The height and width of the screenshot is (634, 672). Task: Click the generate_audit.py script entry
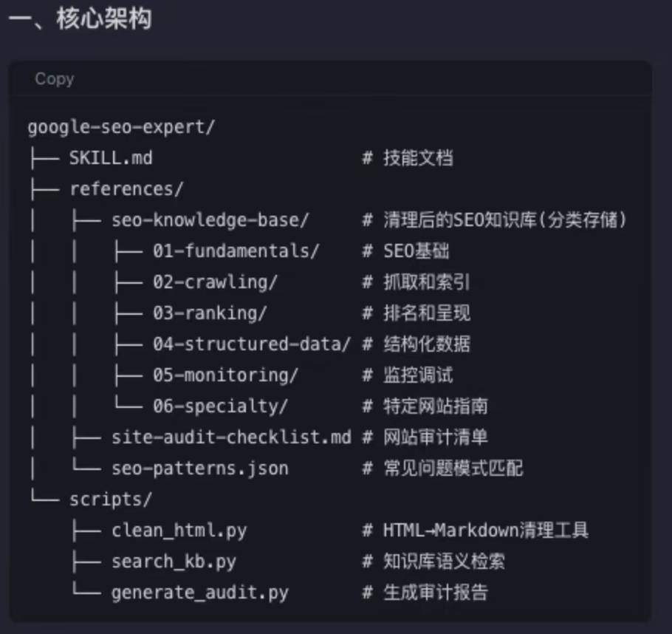199,593
